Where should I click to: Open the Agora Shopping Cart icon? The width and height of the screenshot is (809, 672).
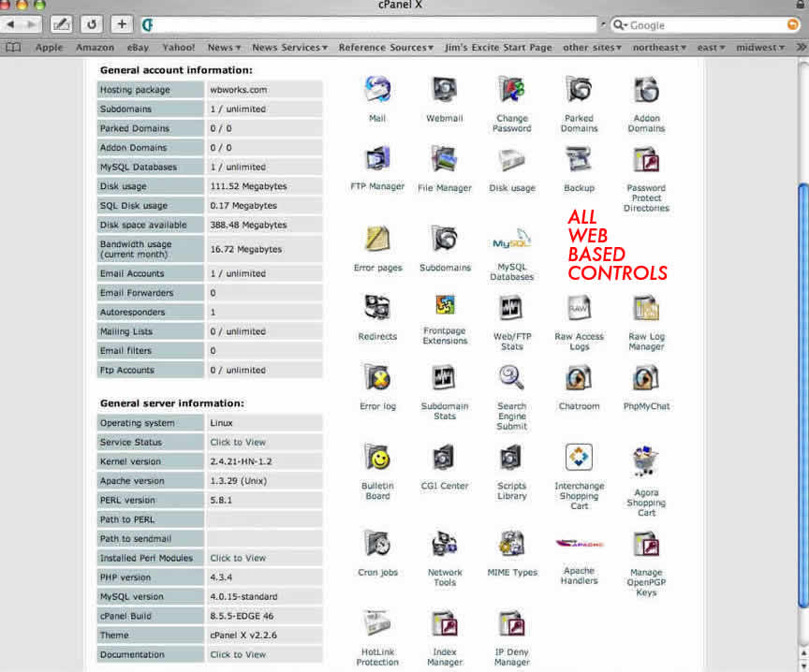646,461
